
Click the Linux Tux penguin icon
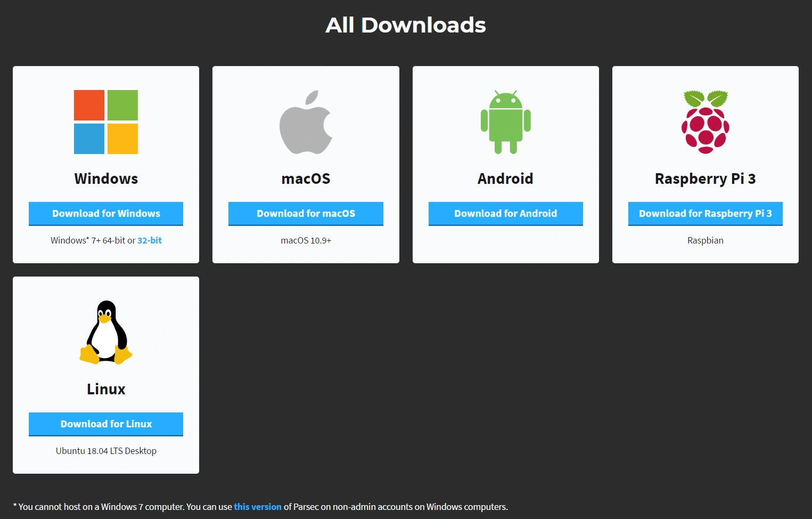click(x=106, y=333)
